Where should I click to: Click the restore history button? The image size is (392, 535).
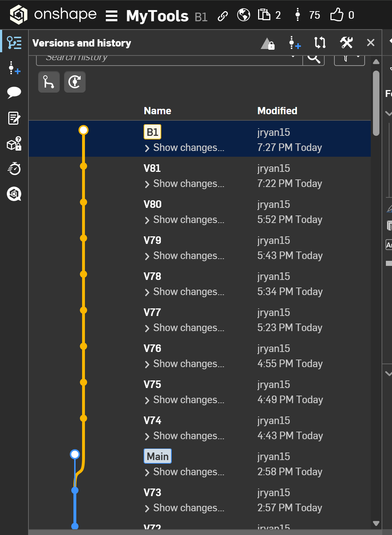[75, 82]
